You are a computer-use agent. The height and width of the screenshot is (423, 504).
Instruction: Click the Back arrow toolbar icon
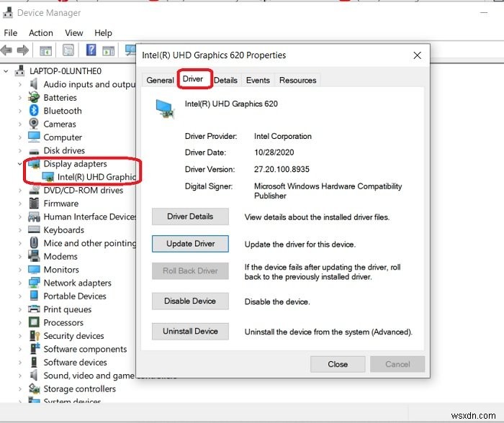coord(6,50)
